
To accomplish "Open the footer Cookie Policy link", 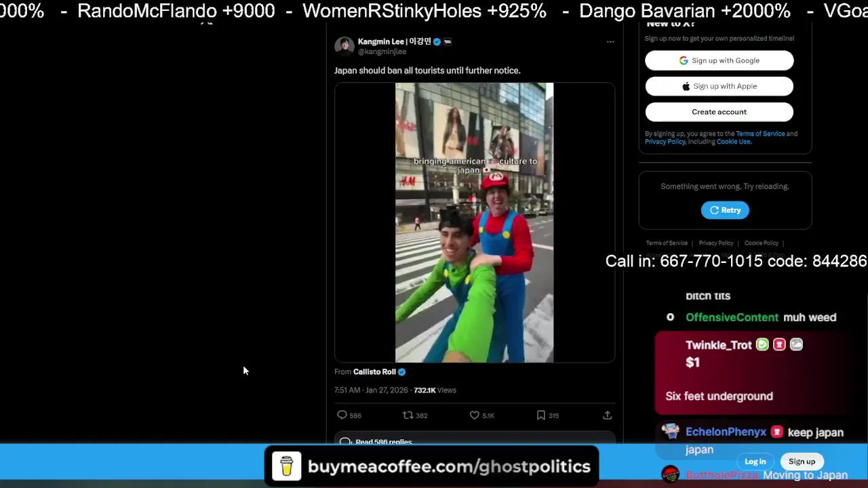I will click(x=761, y=243).
